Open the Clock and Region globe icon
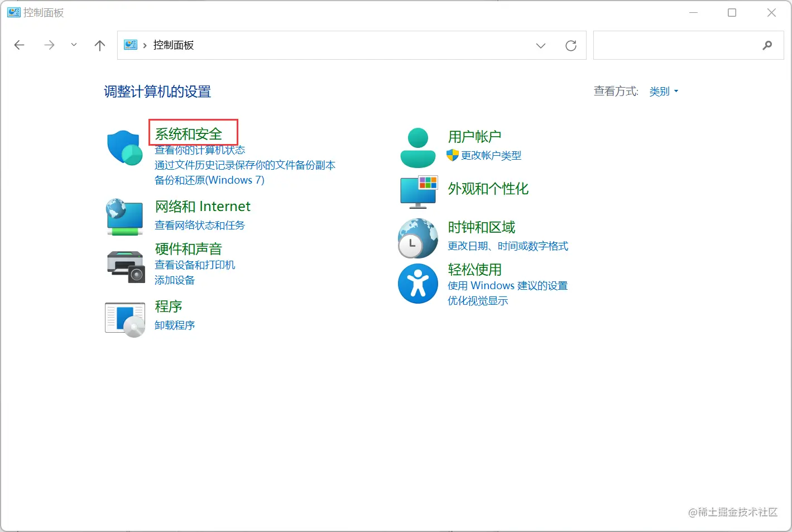This screenshot has width=792, height=532. (x=417, y=238)
